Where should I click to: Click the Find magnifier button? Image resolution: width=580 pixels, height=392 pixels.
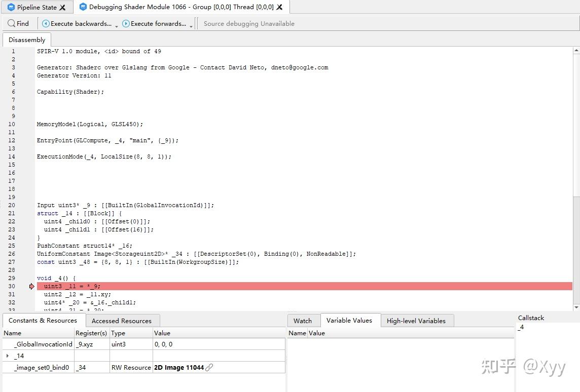pyautogui.click(x=18, y=24)
